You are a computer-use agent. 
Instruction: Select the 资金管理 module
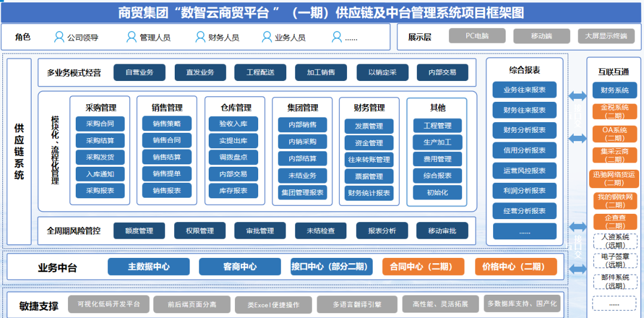pyautogui.click(x=369, y=143)
